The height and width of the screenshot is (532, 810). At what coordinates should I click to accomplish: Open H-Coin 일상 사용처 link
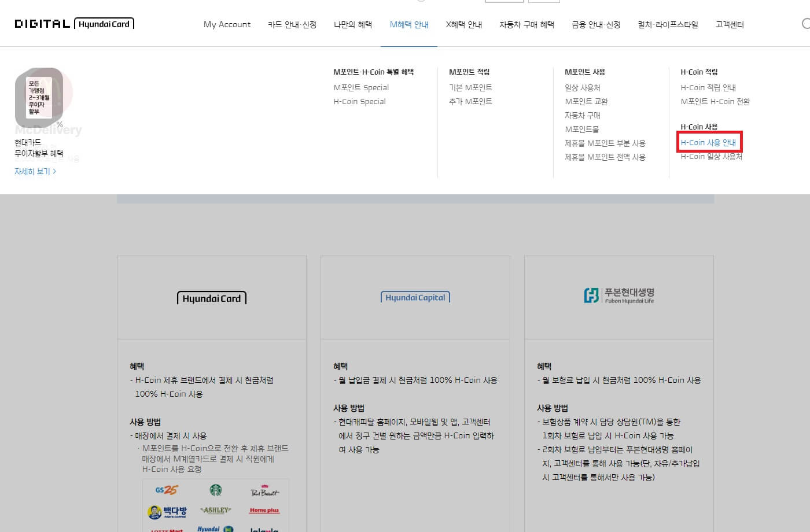point(711,156)
